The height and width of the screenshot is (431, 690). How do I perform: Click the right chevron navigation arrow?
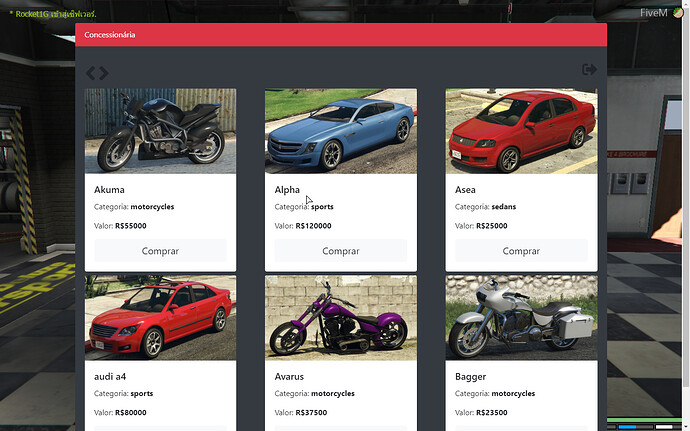[103, 73]
